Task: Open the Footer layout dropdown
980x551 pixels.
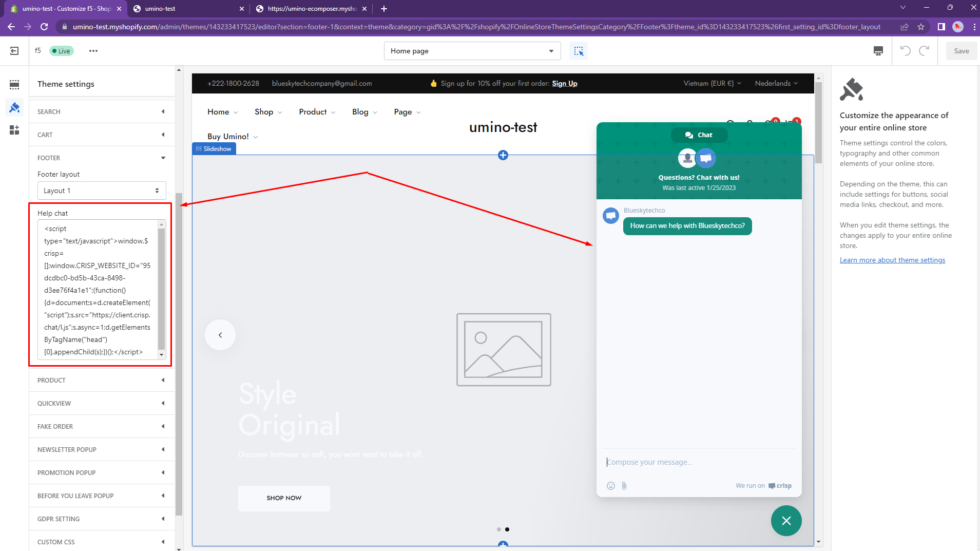Action: 102,191
